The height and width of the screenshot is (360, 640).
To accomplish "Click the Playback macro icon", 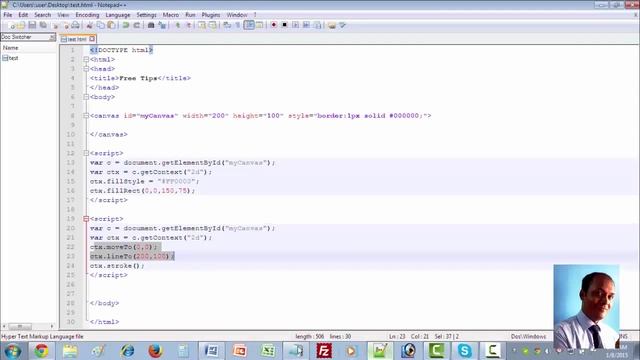I will click(x=296, y=25).
